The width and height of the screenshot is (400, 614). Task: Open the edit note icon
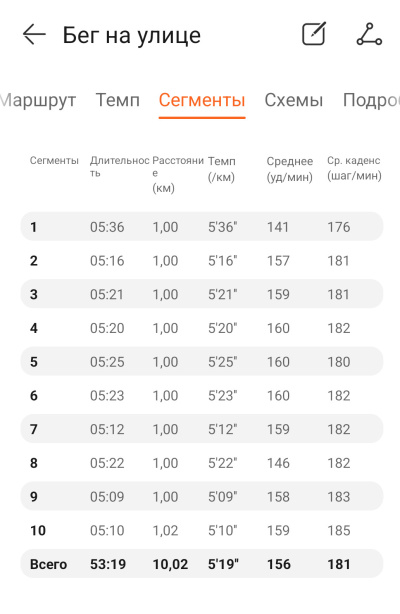click(x=314, y=34)
